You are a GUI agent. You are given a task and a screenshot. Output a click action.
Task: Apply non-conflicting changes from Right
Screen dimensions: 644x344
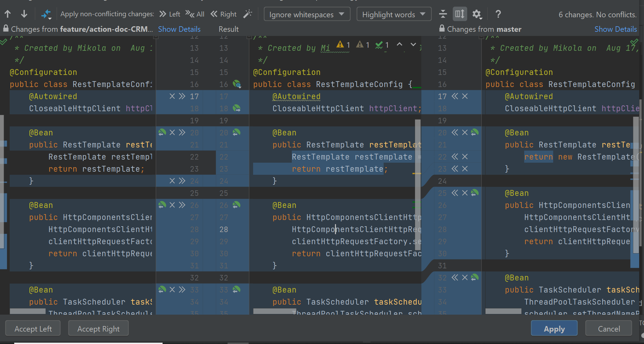(x=223, y=14)
